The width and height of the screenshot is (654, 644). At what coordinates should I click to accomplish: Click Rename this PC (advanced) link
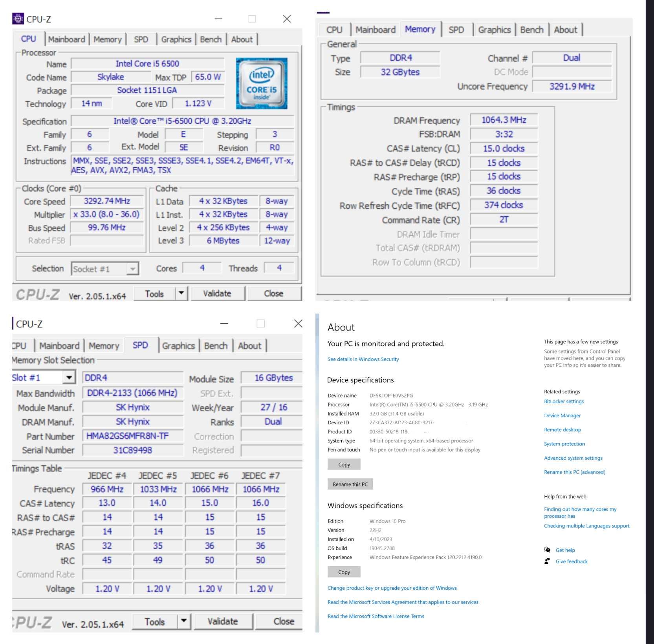click(x=575, y=472)
